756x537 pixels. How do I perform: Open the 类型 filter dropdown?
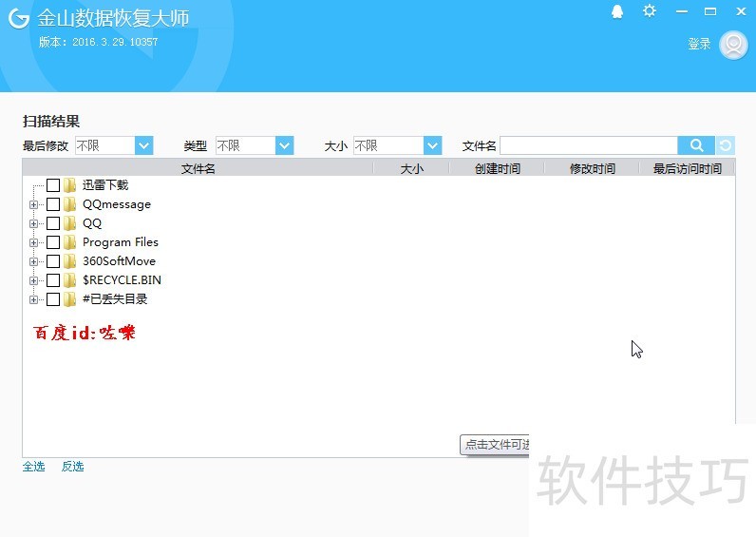[x=284, y=145]
